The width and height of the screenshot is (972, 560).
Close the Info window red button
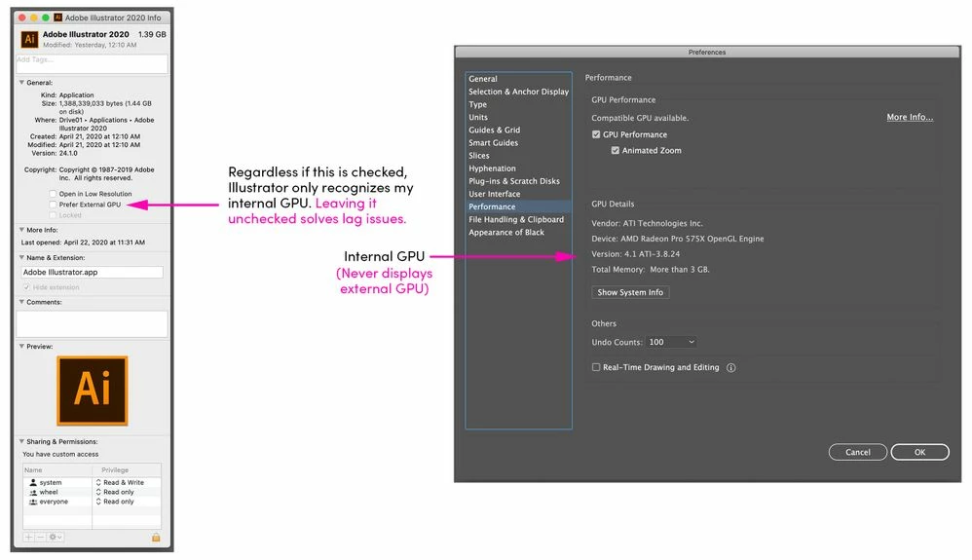(x=22, y=18)
